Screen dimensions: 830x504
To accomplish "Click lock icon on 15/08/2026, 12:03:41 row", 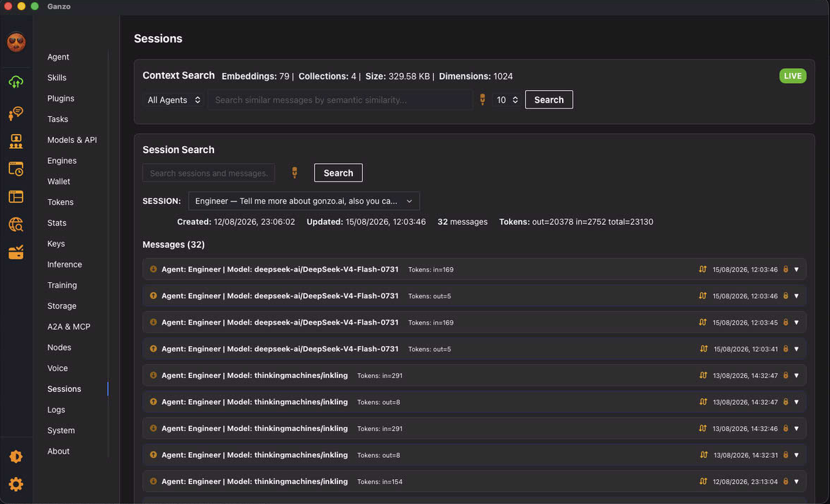I will tap(785, 349).
